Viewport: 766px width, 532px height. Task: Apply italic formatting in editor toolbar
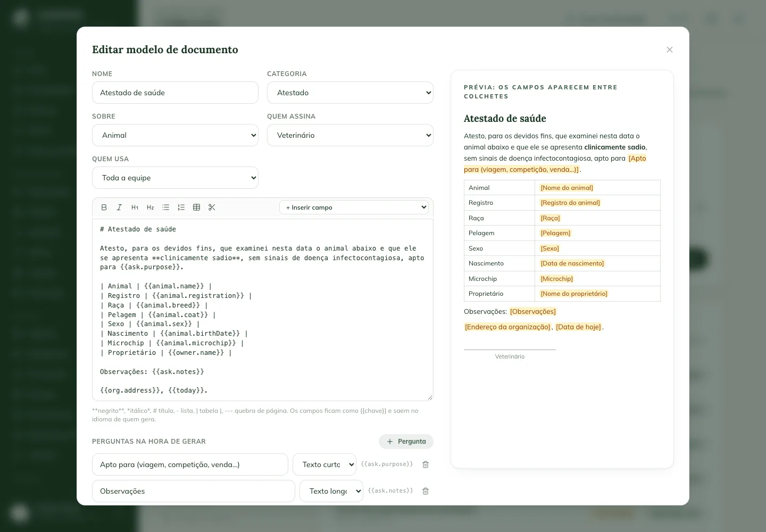click(x=119, y=207)
